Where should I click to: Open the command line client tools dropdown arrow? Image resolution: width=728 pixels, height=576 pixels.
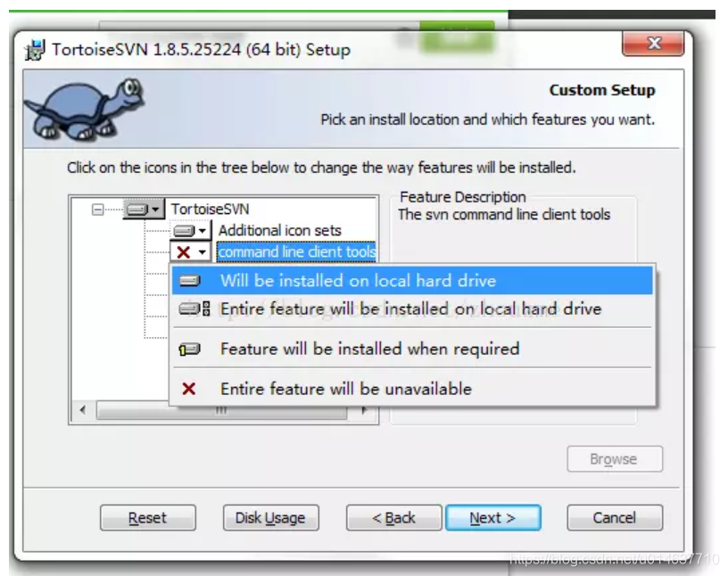pyautogui.click(x=203, y=252)
